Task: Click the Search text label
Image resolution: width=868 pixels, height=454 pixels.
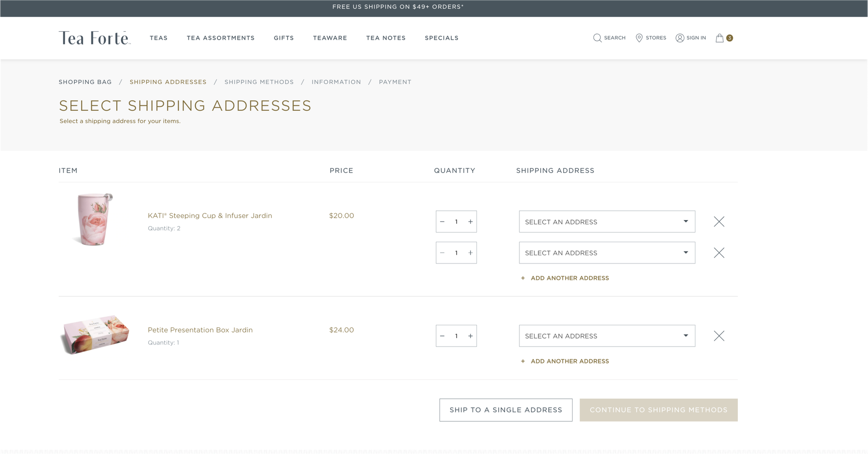Action: (615, 38)
